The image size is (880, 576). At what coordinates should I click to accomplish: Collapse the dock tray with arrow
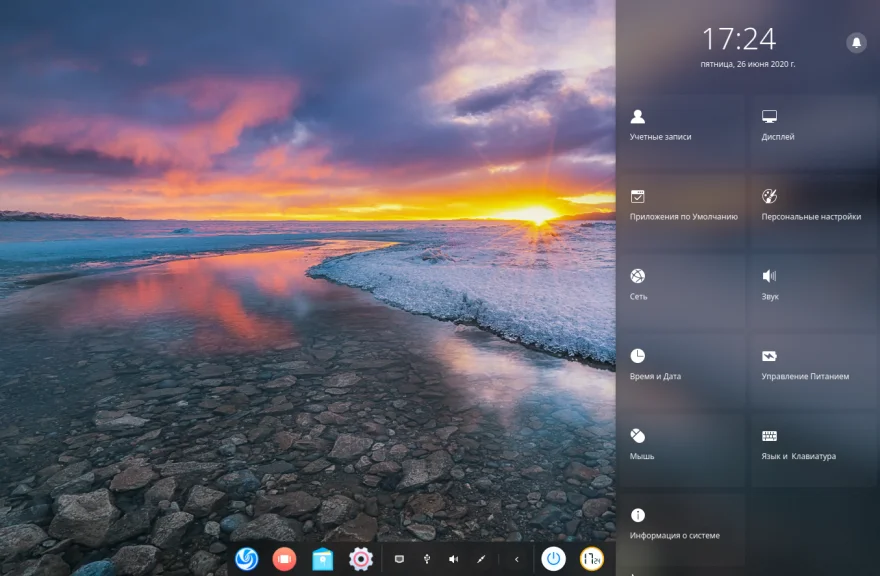[x=516, y=559]
